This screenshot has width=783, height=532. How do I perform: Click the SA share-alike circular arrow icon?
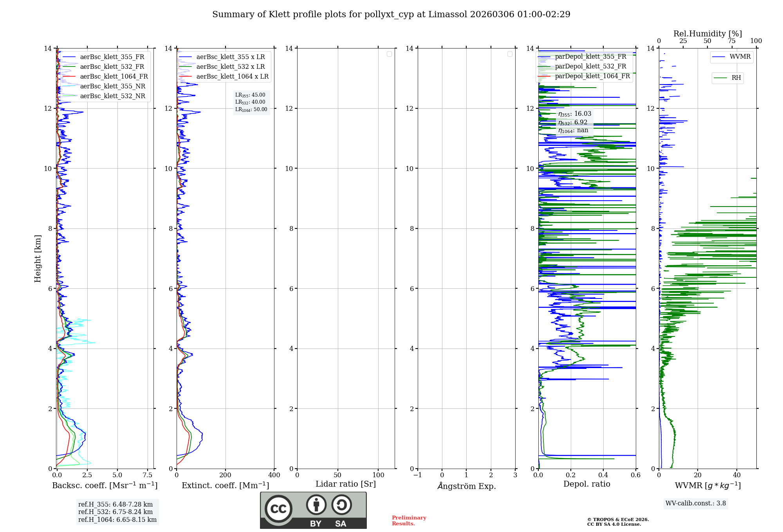click(x=341, y=505)
